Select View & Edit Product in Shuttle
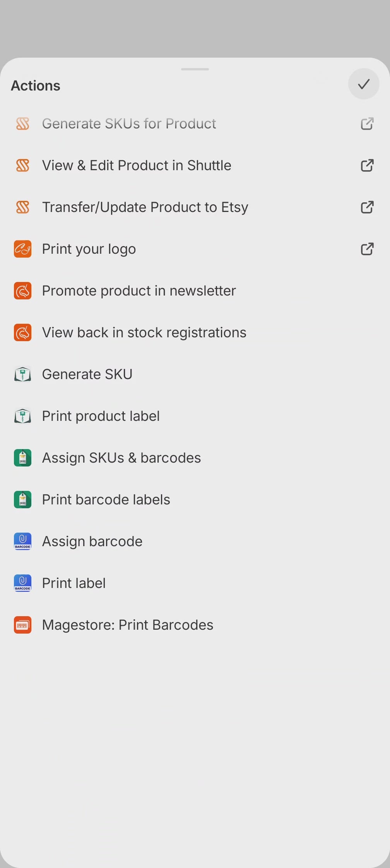 coord(137,166)
